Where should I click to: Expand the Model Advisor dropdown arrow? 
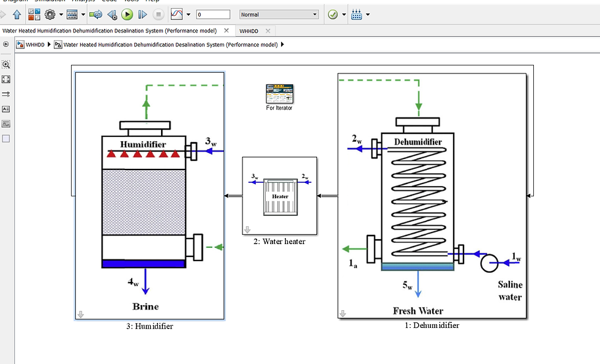[x=344, y=15]
